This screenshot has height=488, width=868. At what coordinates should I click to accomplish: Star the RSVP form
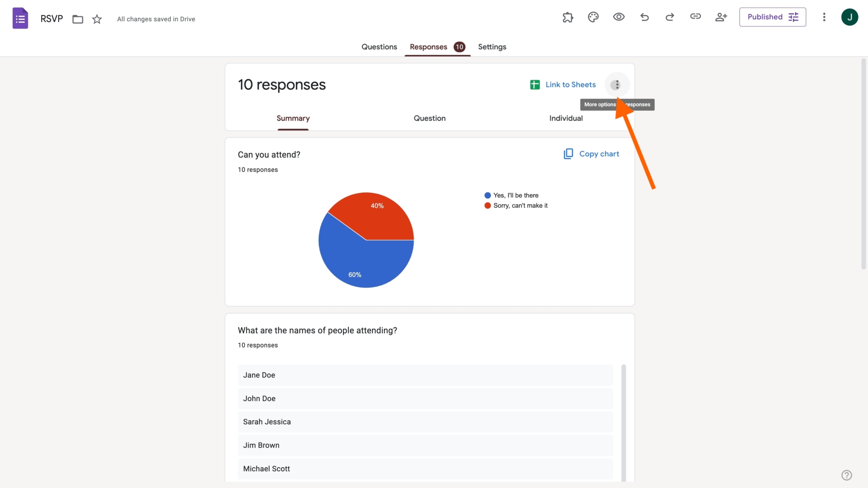tap(97, 19)
